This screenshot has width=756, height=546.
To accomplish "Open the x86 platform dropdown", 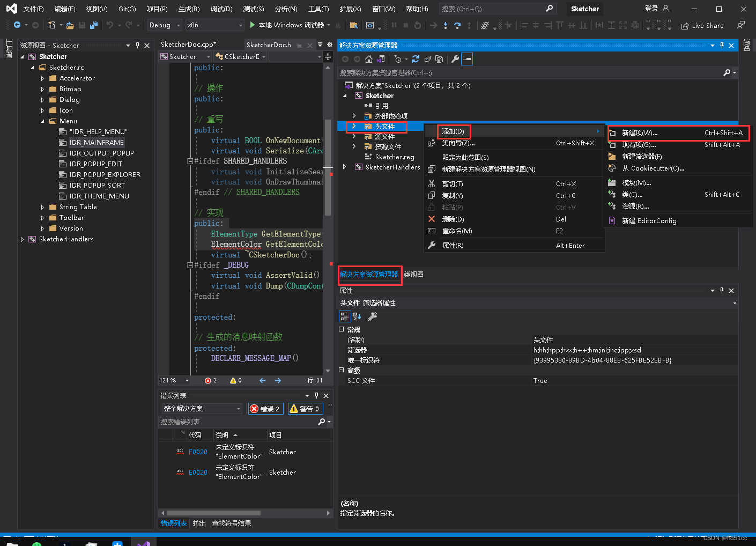I will tap(214, 25).
